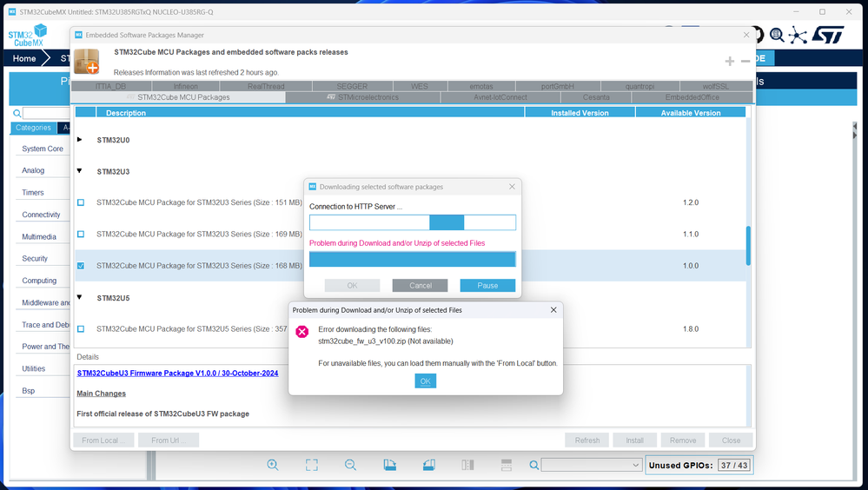Expand Security category in left panel
This screenshot has height=490, width=868.
click(35, 259)
